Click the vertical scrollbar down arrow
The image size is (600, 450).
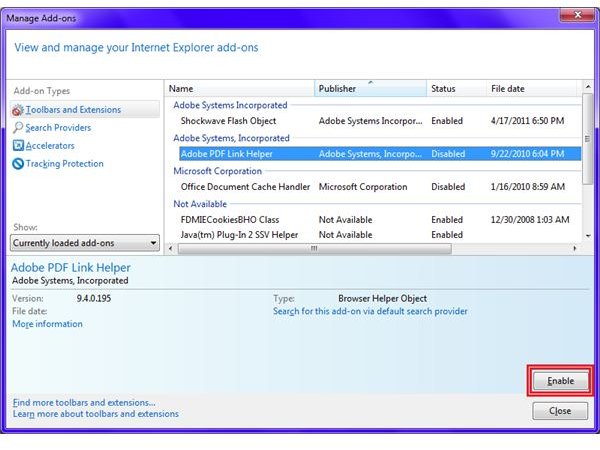click(588, 236)
